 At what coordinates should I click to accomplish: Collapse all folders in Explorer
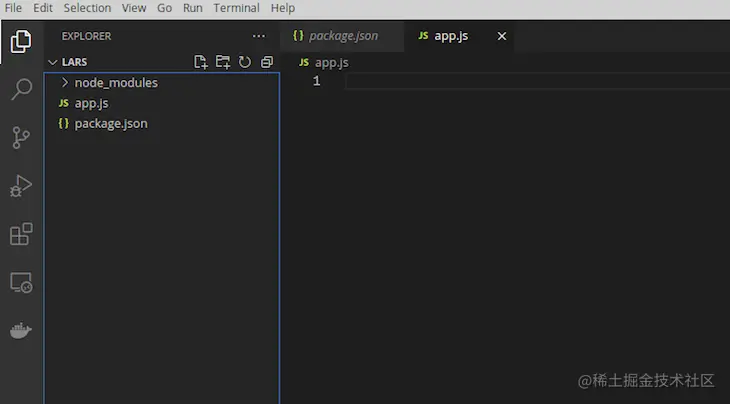click(267, 62)
